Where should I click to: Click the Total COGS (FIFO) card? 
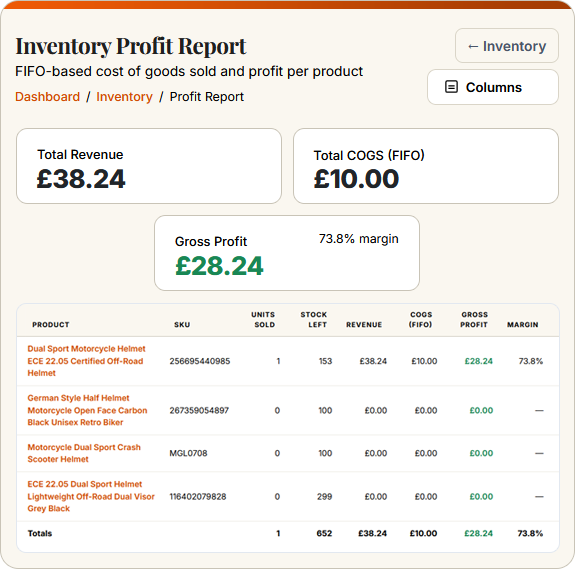pyautogui.click(x=426, y=166)
